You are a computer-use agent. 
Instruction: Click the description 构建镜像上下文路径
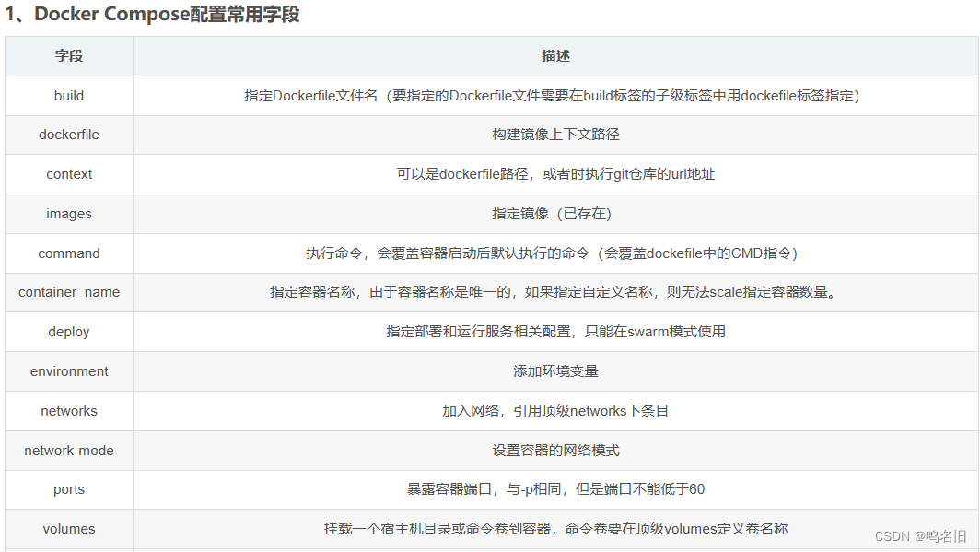coord(555,135)
